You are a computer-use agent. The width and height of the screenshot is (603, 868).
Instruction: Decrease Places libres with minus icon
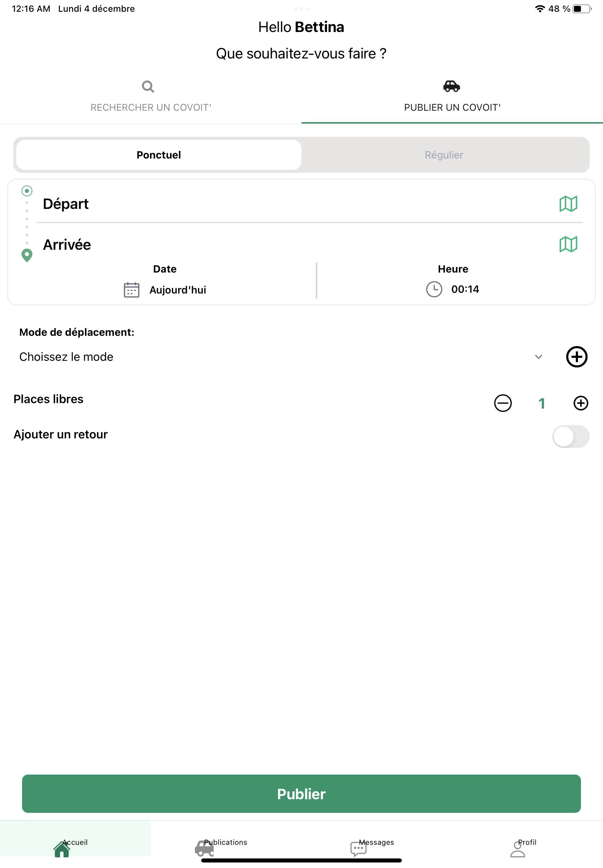(503, 403)
